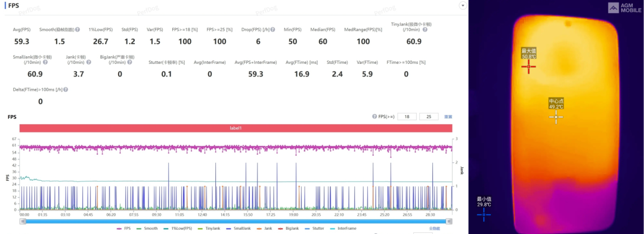Open help icon beside Delta(FTime)>100ms
The image size is (644, 234).
coord(66,89)
